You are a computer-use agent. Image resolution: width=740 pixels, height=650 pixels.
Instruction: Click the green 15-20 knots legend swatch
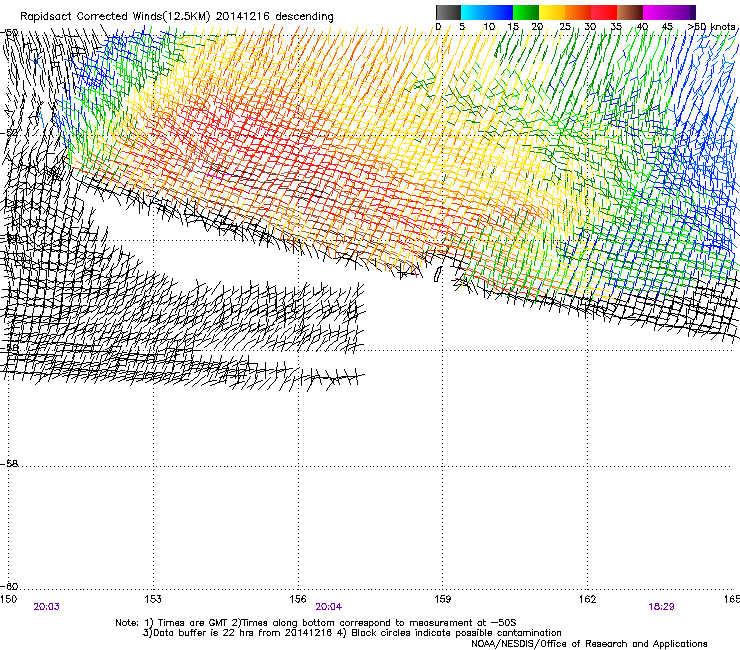coord(526,12)
